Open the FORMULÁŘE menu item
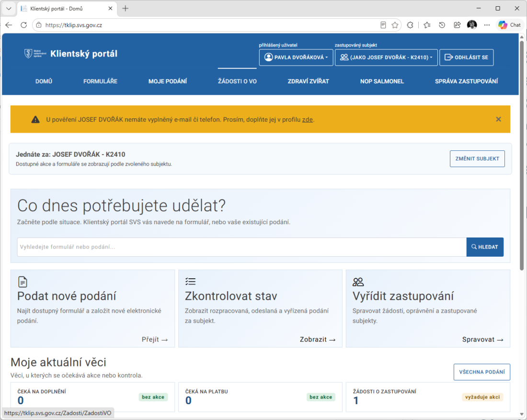527x420 pixels. click(100, 81)
